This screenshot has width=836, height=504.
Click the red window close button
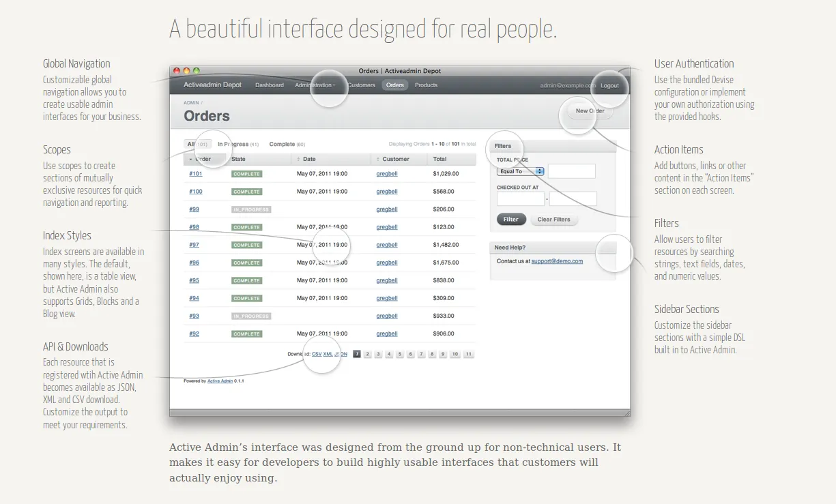pos(177,71)
